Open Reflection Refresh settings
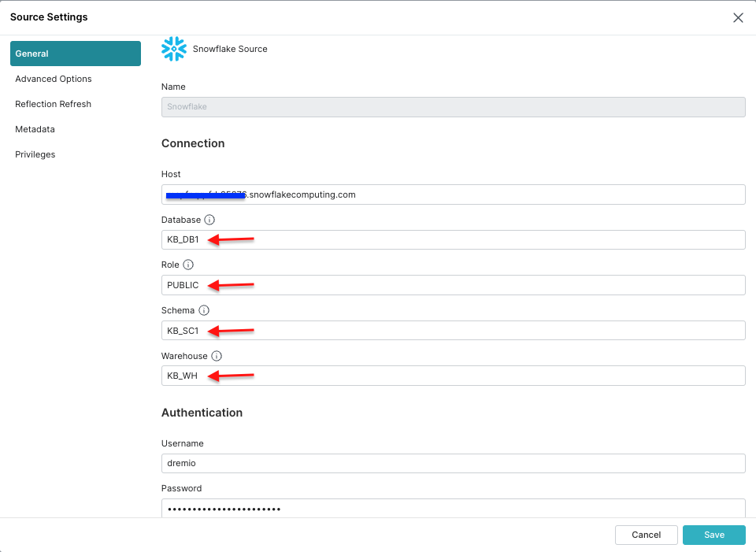This screenshot has height=552, width=756. (x=53, y=104)
